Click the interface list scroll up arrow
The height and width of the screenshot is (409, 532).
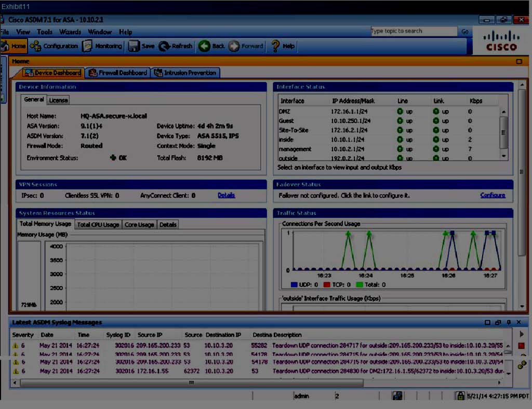pyautogui.click(x=504, y=112)
